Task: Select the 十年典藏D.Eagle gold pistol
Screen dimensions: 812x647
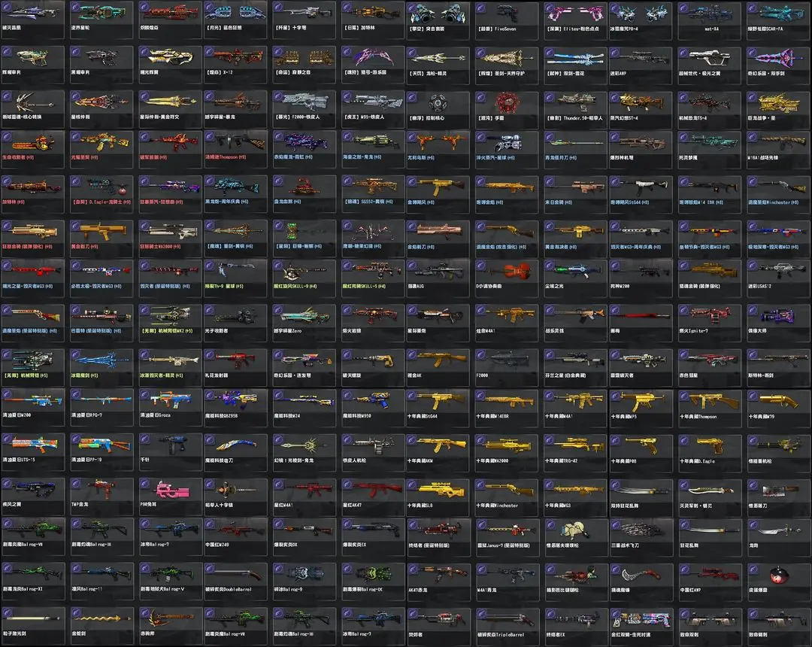Action: 710,451
